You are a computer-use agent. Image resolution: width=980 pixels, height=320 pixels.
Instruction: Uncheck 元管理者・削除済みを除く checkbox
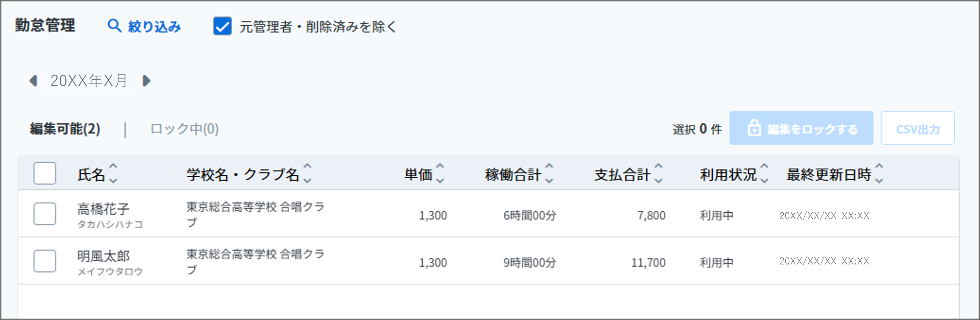tap(223, 26)
